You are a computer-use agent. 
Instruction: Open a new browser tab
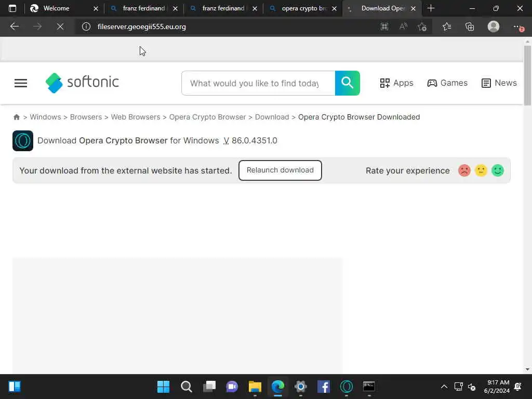click(x=431, y=8)
